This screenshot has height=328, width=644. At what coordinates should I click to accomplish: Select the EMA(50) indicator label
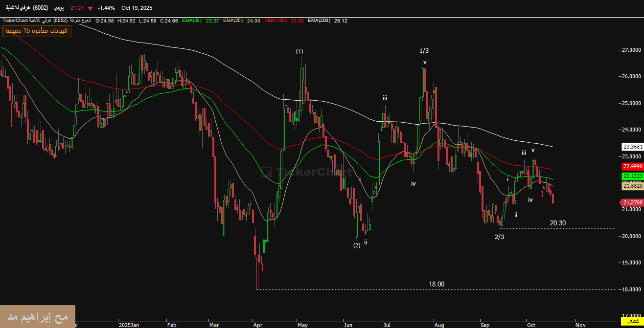[x=191, y=21]
